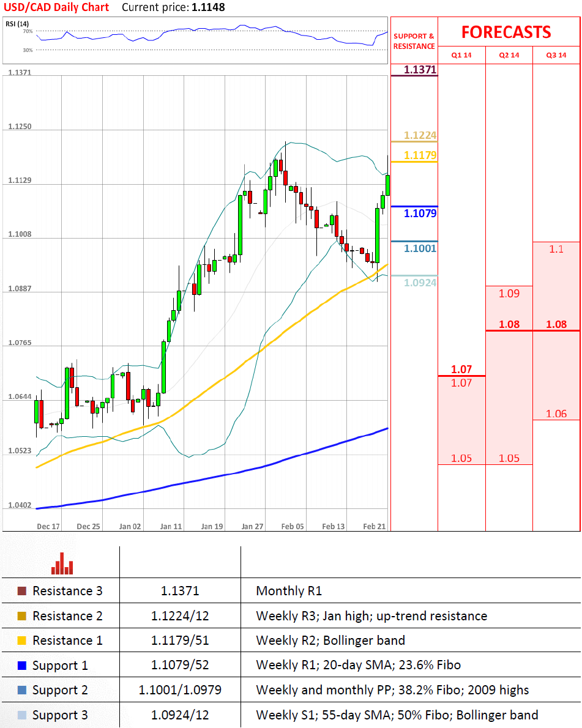Image resolution: width=582 pixels, height=728 pixels.
Task: Click the Resistance 3 dark red swatch
Action: pyautogui.click(x=22, y=591)
